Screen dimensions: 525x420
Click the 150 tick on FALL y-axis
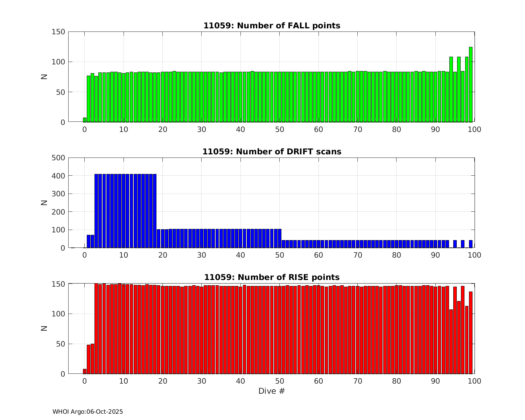(x=58, y=32)
